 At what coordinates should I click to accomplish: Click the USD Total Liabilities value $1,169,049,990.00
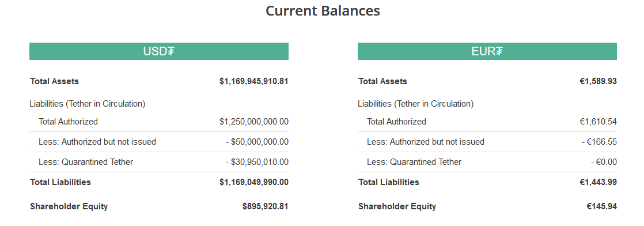(x=254, y=182)
